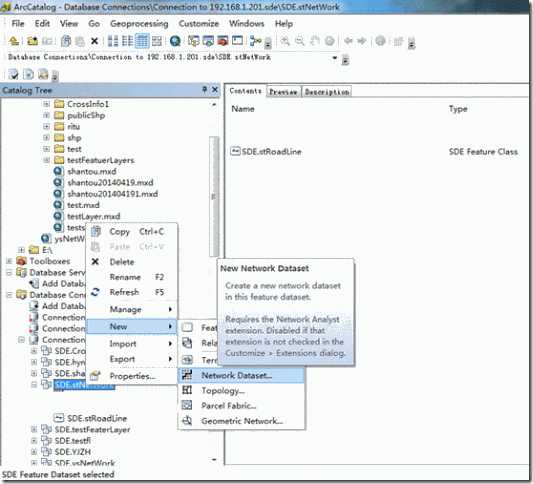Open the Windows menu
Screen dimensions: 533x484
coord(247,23)
